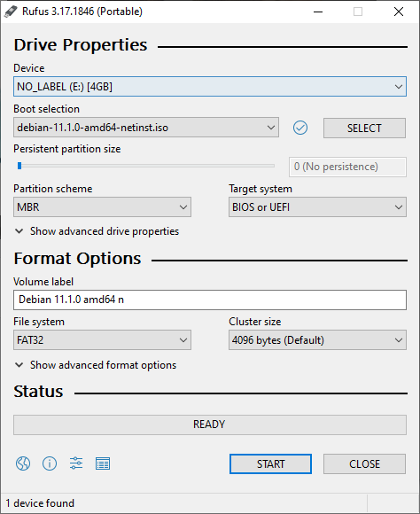The height and width of the screenshot is (514, 420).
Task: Open the Device dropdown NO_LABEL (E:)
Action: (210, 87)
